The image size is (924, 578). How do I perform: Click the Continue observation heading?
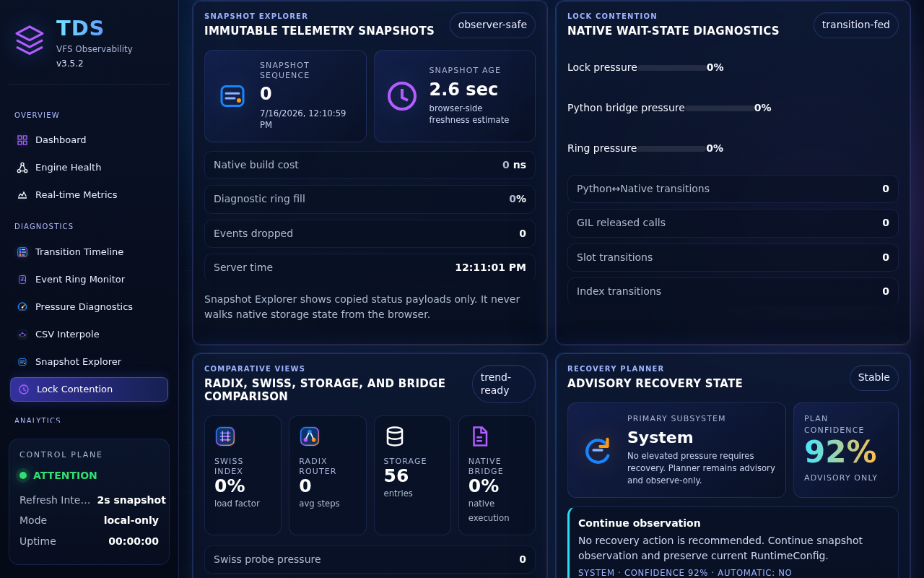point(640,523)
